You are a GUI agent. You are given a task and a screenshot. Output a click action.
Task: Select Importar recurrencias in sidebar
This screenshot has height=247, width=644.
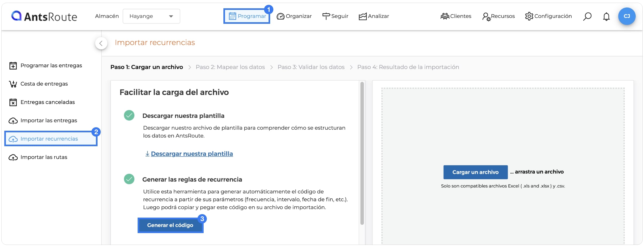click(51, 139)
